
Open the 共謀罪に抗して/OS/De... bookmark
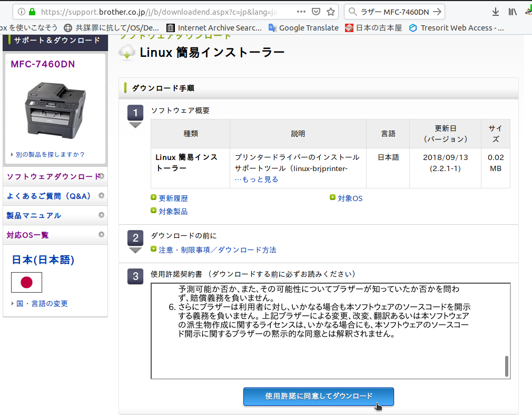pos(111,28)
